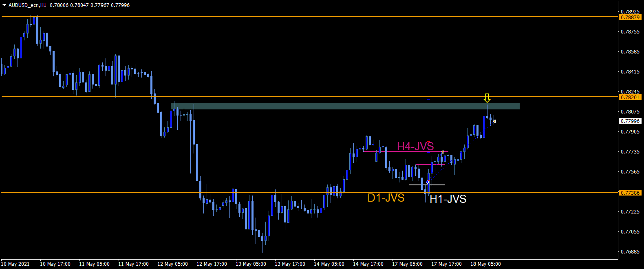Click the 18 May 05:00 time label
The height and width of the screenshot is (269, 644).
(485, 264)
